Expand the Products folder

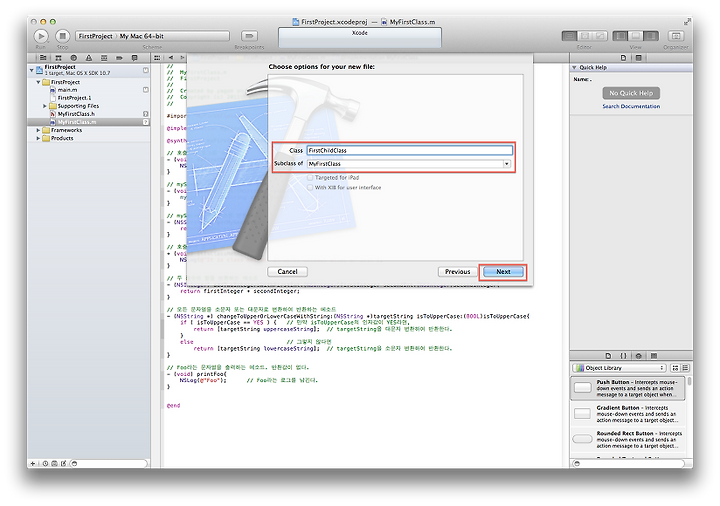point(38,138)
